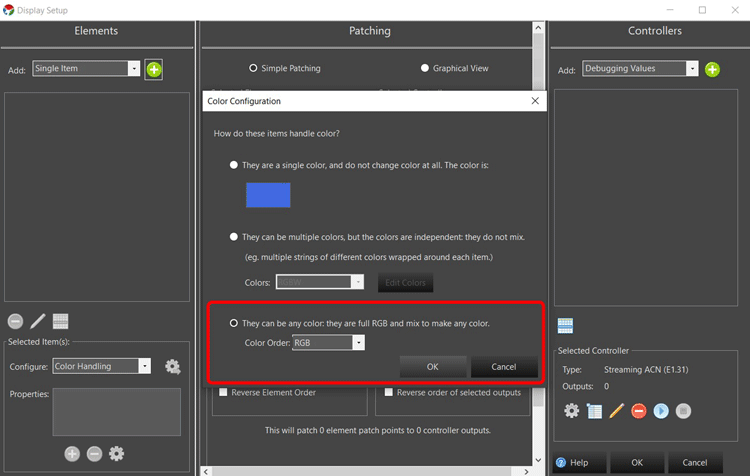Screen dimensions: 750x476
Task: Click Patching horizontal scrollbar left arrow
Action: 206,472
